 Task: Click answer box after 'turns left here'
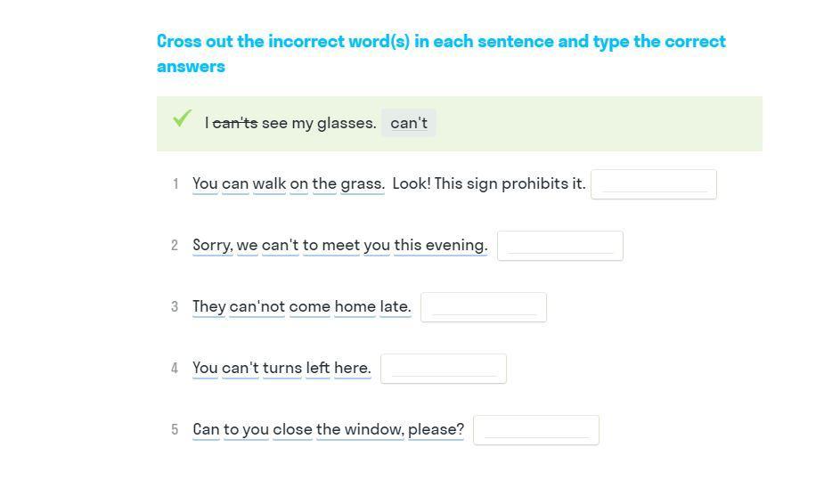(x=443, y=369)
